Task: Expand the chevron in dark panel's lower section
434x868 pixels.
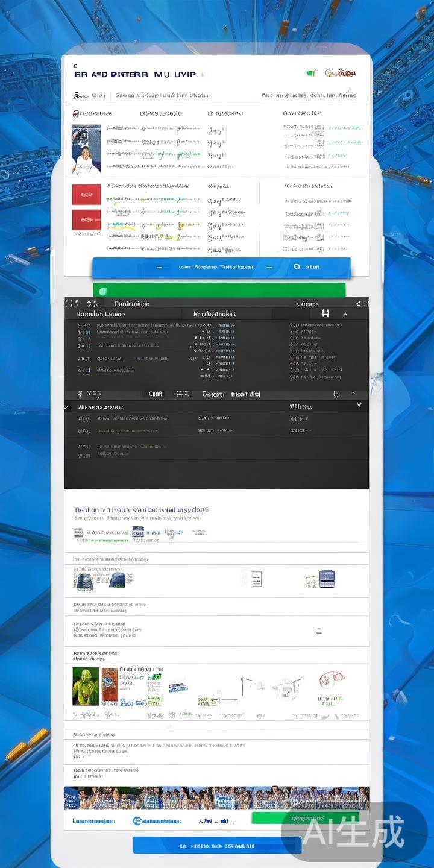Action: [x=359, y=406]
